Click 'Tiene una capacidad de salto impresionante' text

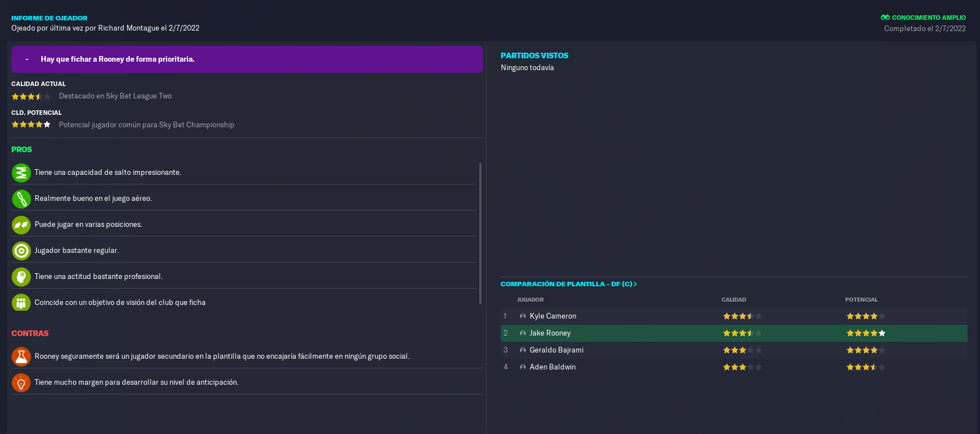(x=108, y=173)
